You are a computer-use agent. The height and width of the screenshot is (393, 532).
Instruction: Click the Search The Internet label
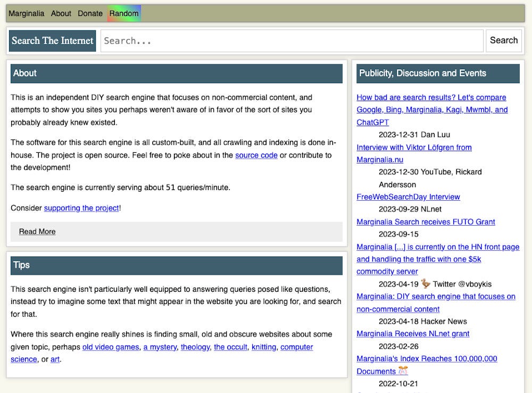(x=52, y=41)
